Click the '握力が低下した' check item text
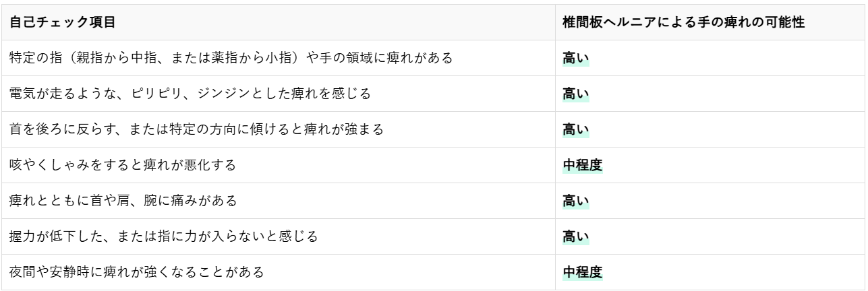 (163, 236)
